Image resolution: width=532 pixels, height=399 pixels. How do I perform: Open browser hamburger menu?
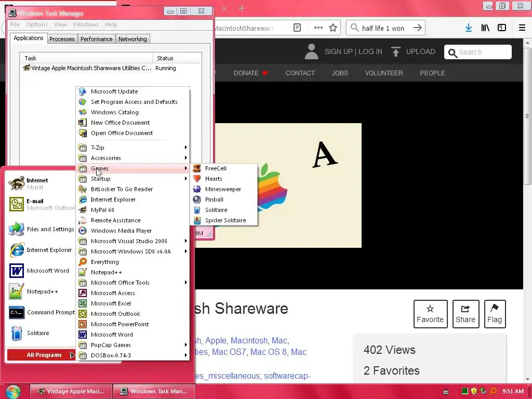(522, 28)
